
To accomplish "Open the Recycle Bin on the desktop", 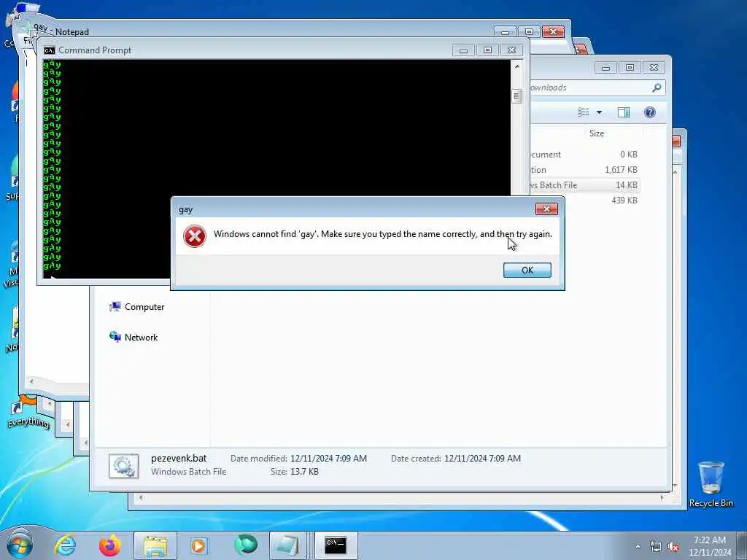I will [x=711, y=484].
